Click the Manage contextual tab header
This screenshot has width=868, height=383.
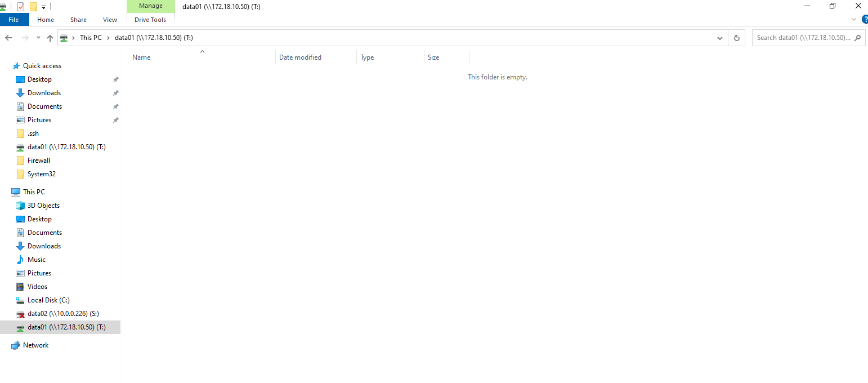click(x=150, y=6)
